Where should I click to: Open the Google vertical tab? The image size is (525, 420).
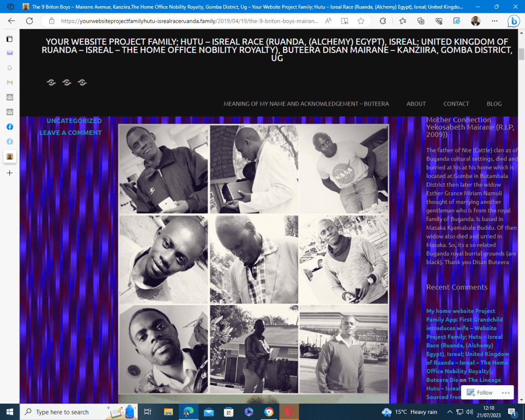pos(10,68)
